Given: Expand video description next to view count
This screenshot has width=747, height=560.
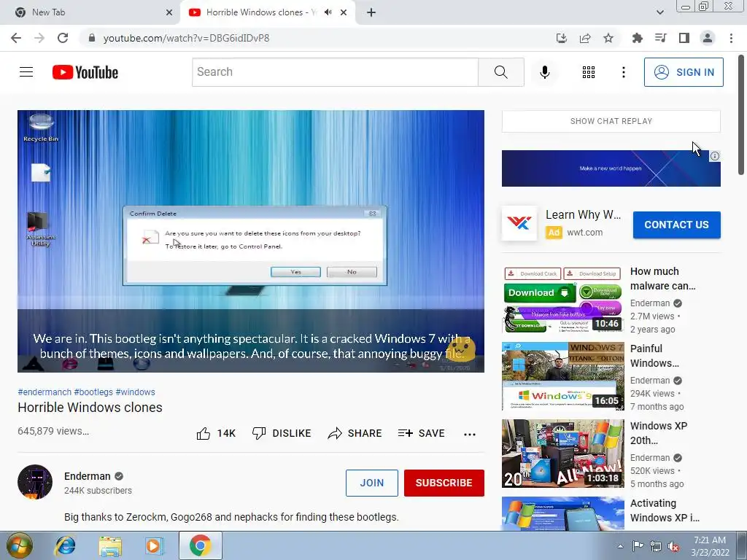Looking at the screenshot, I should [53, 431].
